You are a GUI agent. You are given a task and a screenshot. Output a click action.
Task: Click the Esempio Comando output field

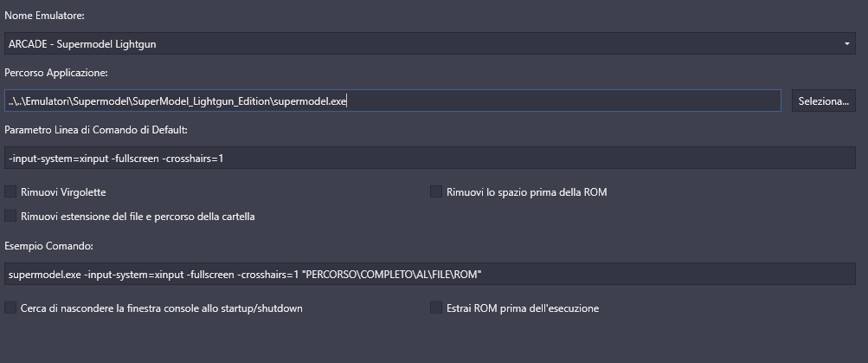click(429, 274)
